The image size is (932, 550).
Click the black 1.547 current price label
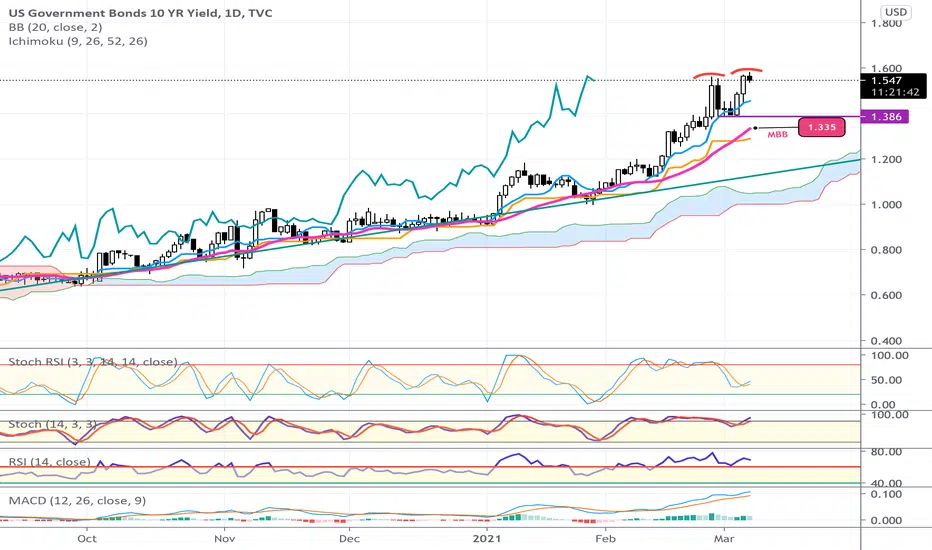(x=893, y=86)
